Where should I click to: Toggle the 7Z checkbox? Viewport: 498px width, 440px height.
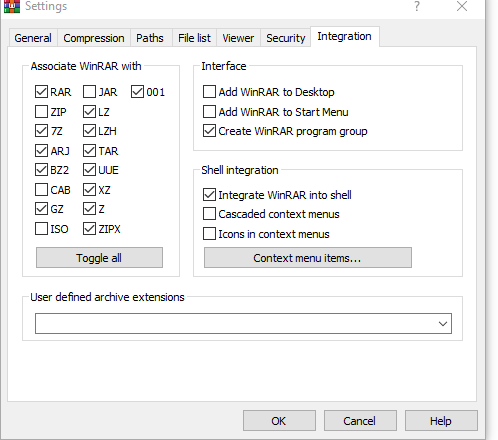click(41, 131)
